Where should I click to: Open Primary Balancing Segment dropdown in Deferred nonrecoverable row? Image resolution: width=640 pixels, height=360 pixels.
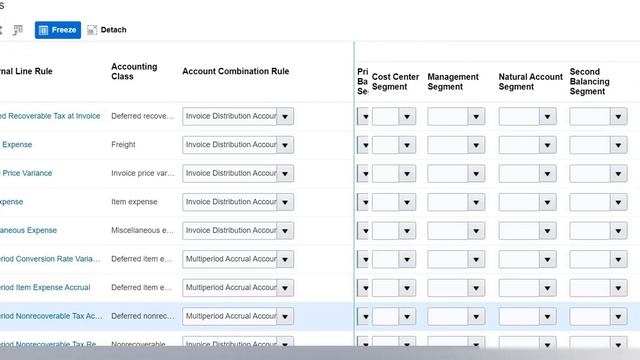(x=364, y=316)
